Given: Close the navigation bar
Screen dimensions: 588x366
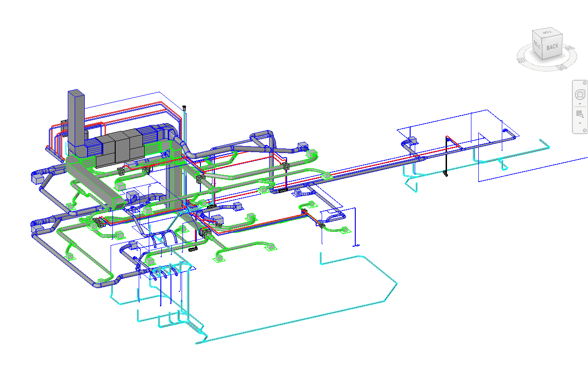Looking at the screenshot, I should click(585, 83).
